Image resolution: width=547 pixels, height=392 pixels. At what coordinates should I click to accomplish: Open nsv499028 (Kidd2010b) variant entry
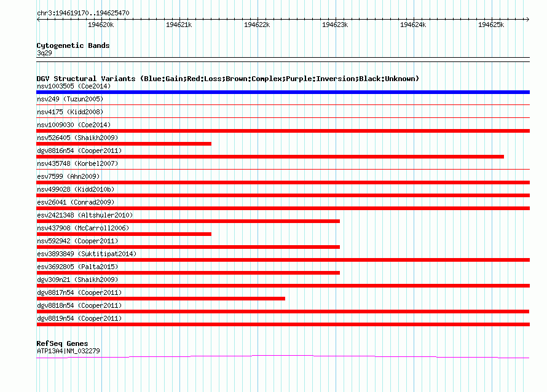(76, 189)
